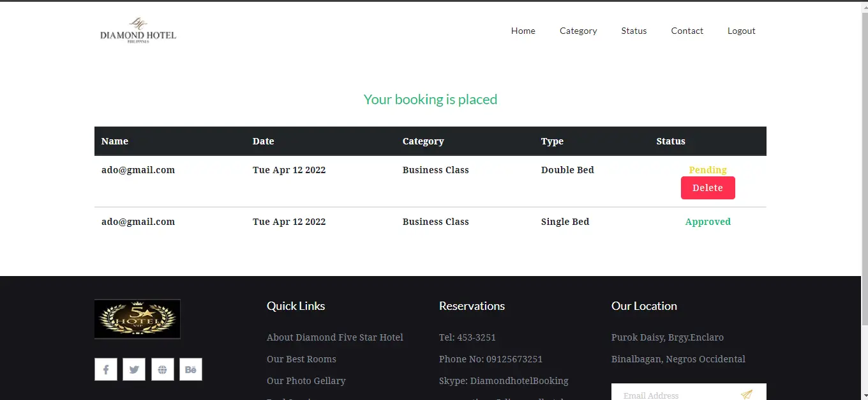Image resolution: width=868 pixels, height=400 pixels.
Task: Click the Pending status label
Action: tap(708, 170)
